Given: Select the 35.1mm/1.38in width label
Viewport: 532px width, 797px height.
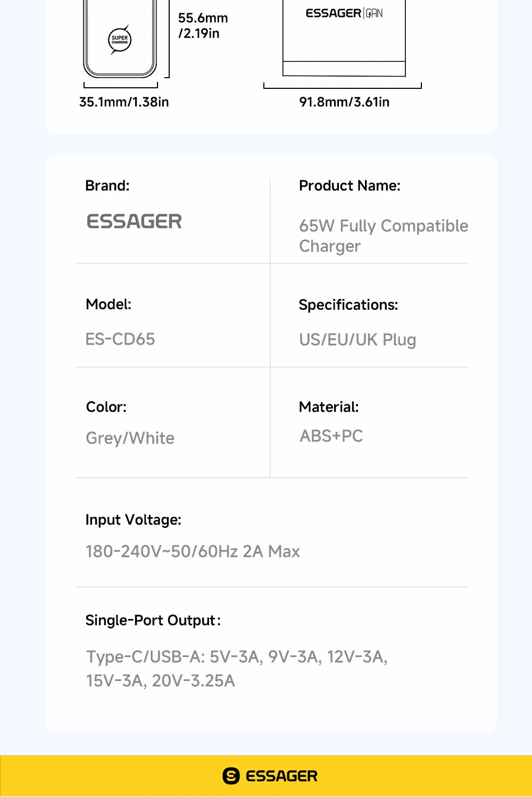Looking at the screenshot, I should 124,102.
